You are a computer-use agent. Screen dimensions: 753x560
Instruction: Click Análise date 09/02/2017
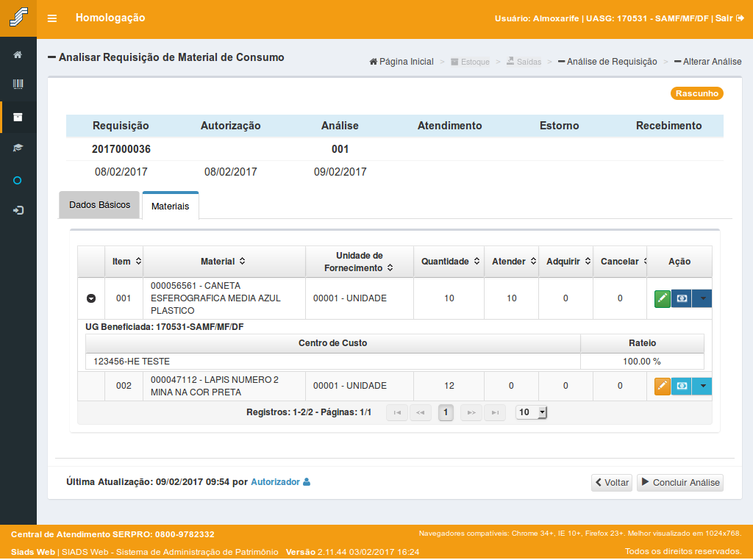pos(340,172)
